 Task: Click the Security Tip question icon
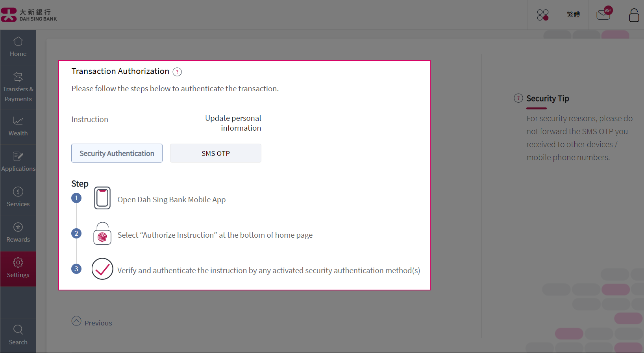coord(518,98)
